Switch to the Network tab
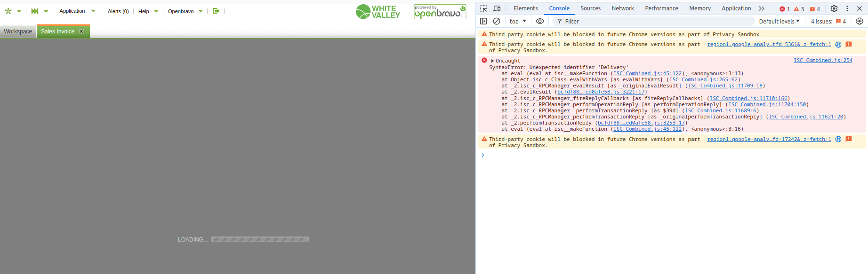This screenshot has height=274, width=868. pyautogui.click(x=623, y=8)
